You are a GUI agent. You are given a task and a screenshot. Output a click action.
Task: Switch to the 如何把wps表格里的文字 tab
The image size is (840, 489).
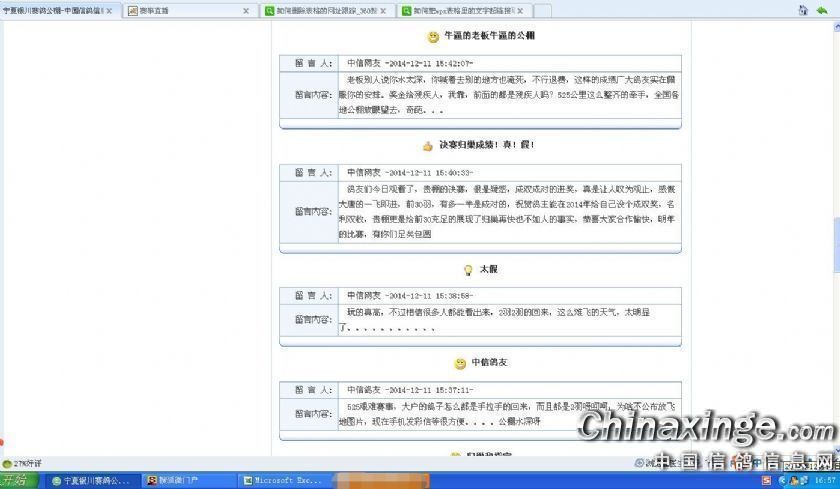(x=460, y=10)
